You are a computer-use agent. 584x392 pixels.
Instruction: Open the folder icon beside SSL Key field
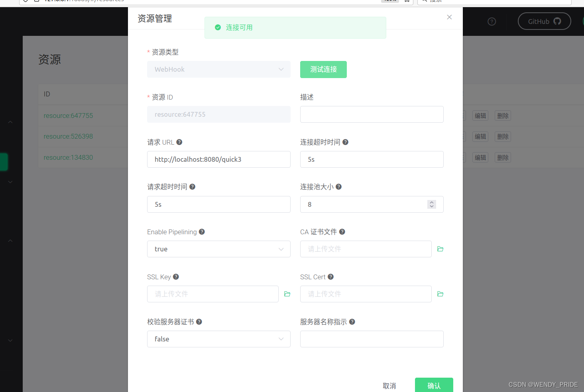click(287, 294)
